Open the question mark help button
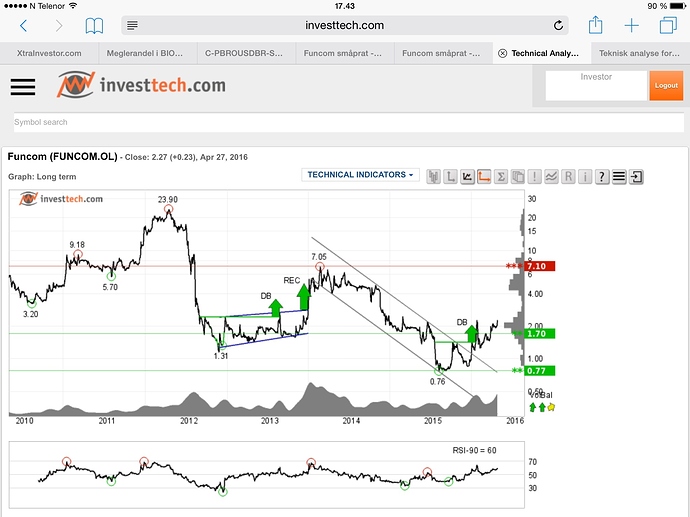 tap(602, 177)
